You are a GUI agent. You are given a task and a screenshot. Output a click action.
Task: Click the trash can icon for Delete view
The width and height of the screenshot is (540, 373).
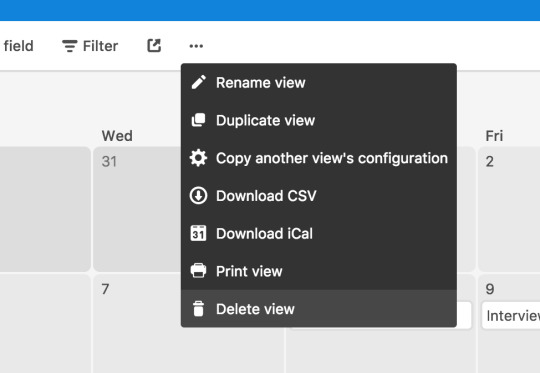[x=198, y=309]
